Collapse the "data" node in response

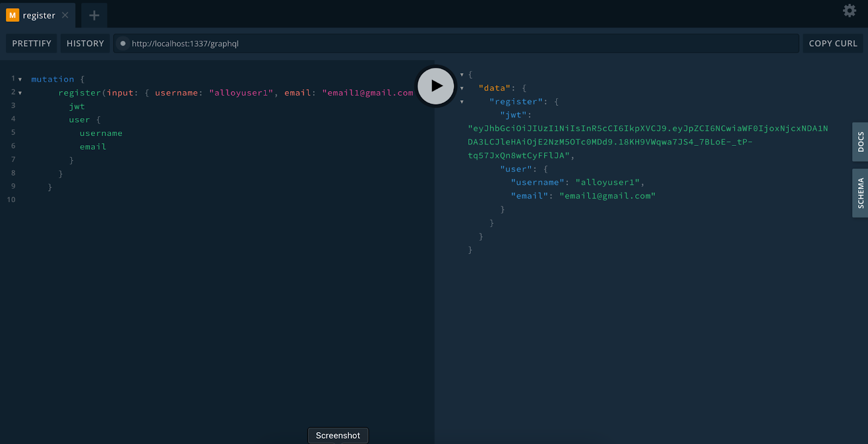pos(462,88)
